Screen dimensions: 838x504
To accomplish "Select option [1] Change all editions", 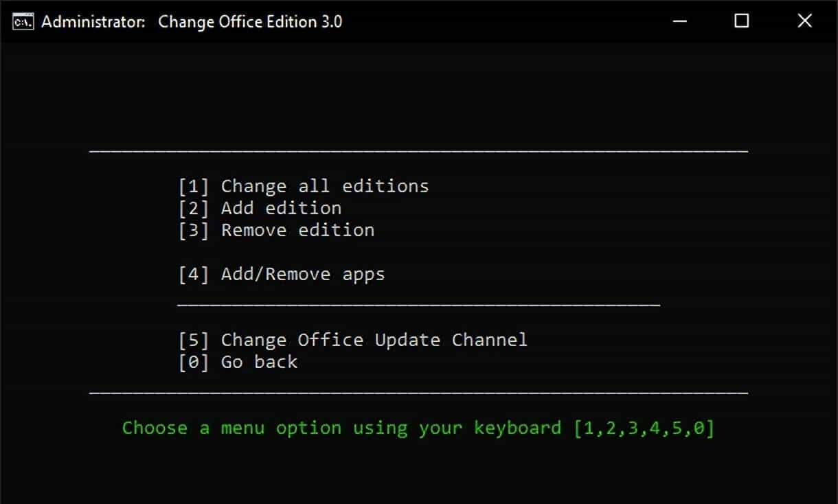I will [305, 185].
